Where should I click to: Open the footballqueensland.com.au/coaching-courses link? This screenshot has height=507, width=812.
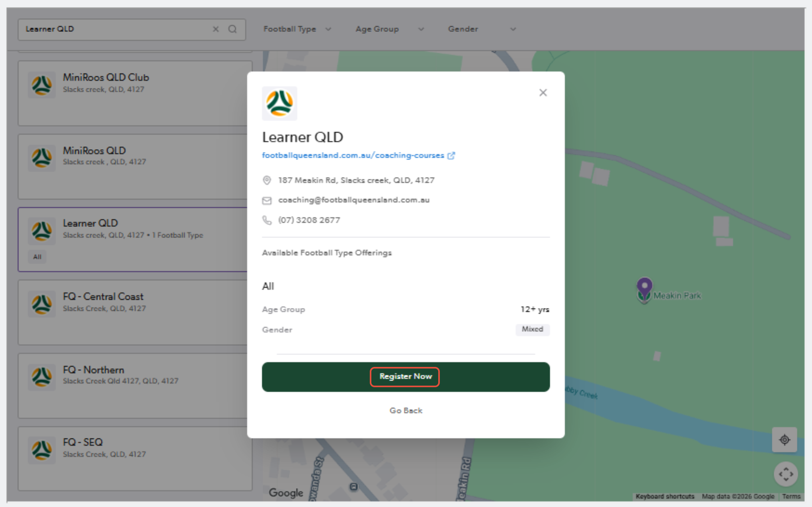(x=353, y=155)
